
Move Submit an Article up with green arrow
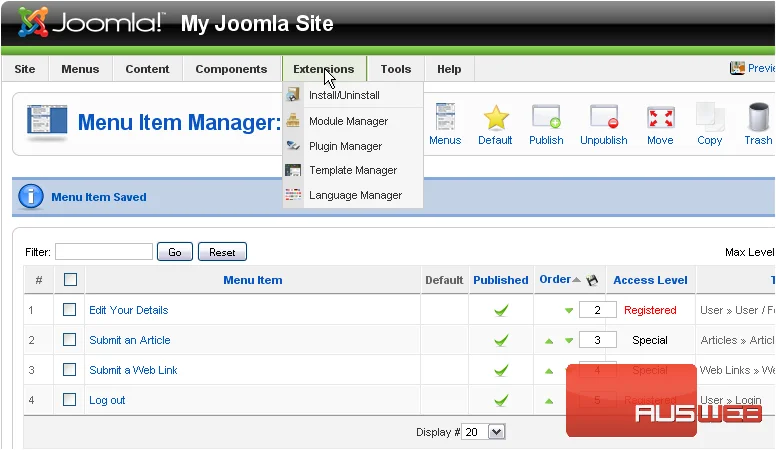point(549,341)
